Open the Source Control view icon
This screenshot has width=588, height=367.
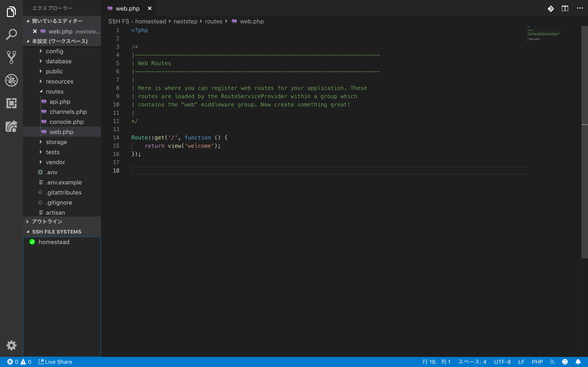(x=11, y=57)
